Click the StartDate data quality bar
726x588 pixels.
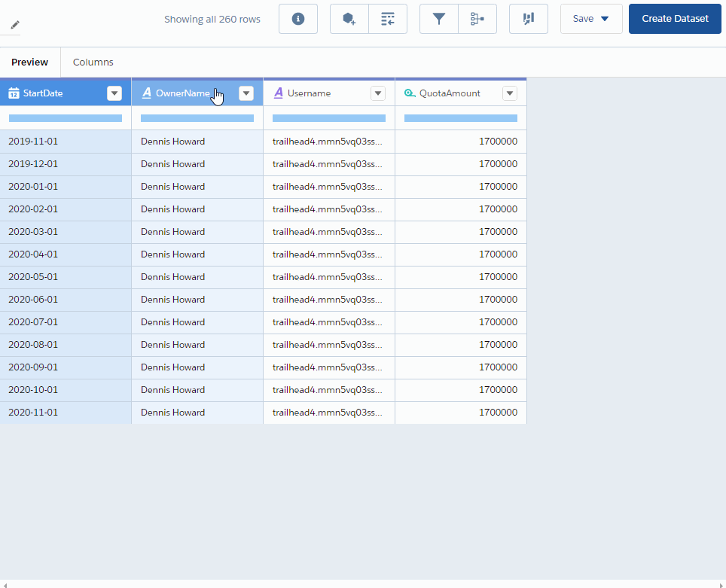(66, 118)
